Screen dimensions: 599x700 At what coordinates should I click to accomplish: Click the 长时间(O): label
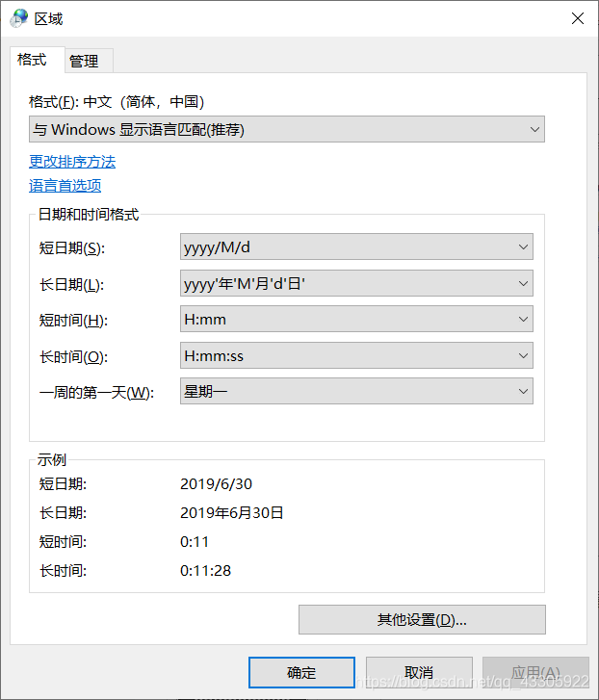73,356
